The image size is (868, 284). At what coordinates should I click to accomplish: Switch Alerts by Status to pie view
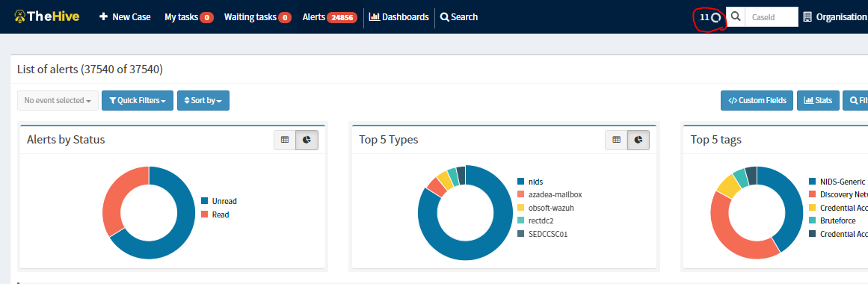coord(307,140)
